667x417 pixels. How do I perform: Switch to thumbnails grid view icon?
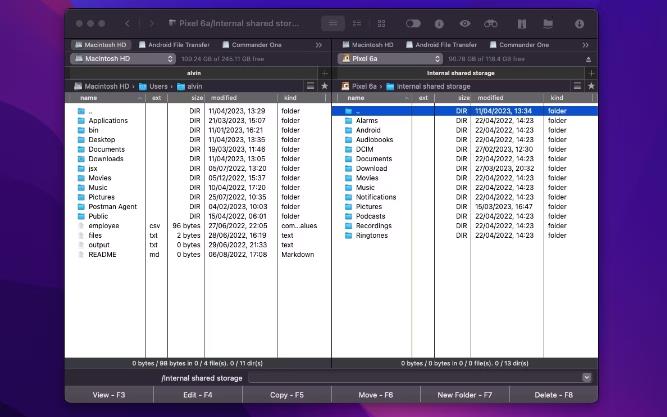pyautogui.click(x=382, y=23)
